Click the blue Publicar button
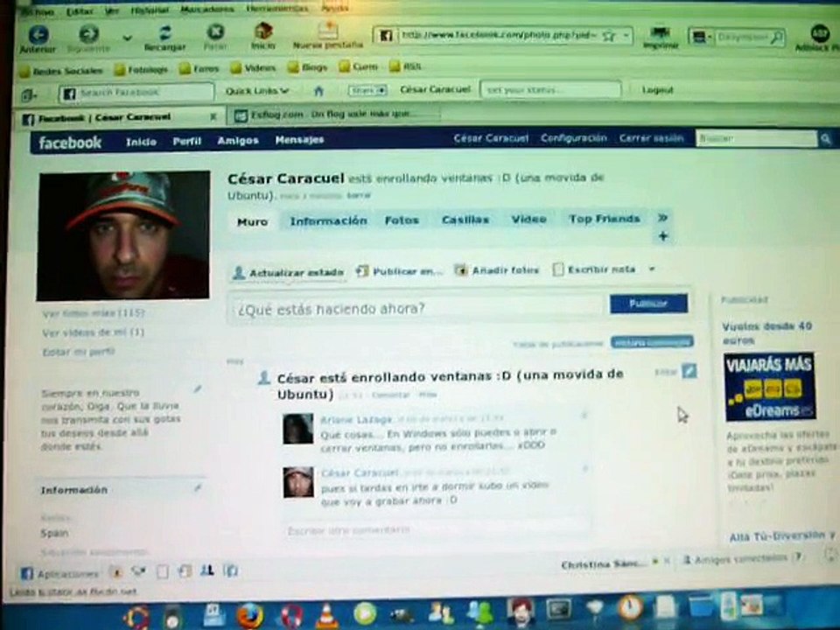Image resolution: width=840 pixels, height=630 pixels. click(x=648, y=304)
